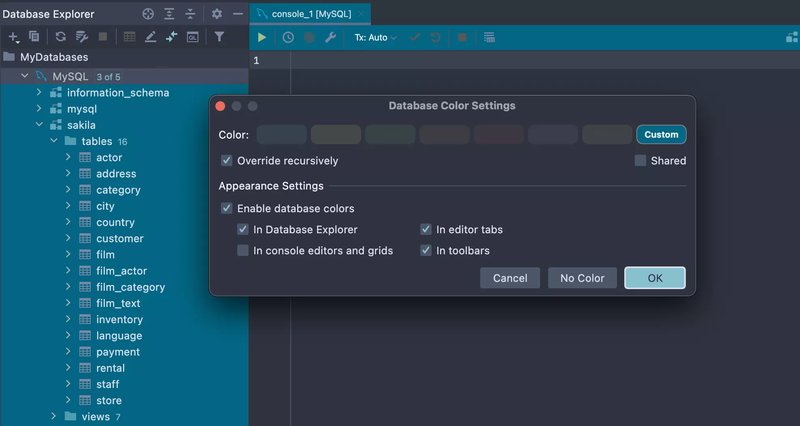Open console settings wrench icon
Screen dimensions: 800x426
point(330,37)
